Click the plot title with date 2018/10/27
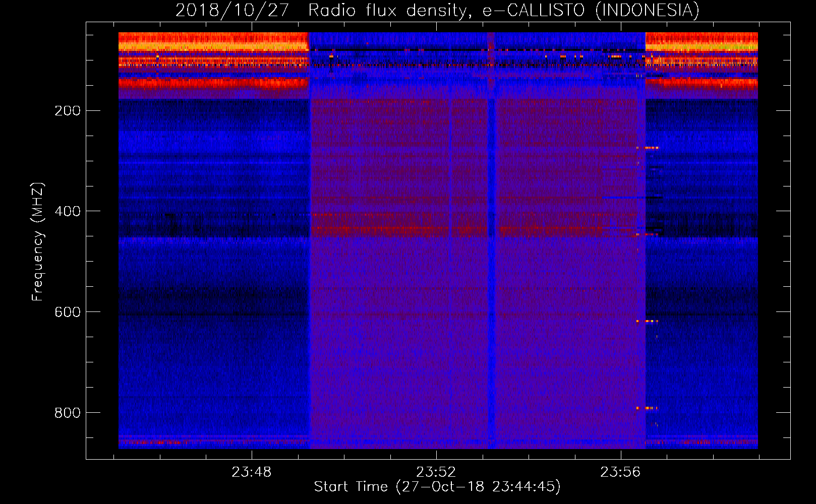The width and height of the screenshot is (816, 504). click(437, 10)
